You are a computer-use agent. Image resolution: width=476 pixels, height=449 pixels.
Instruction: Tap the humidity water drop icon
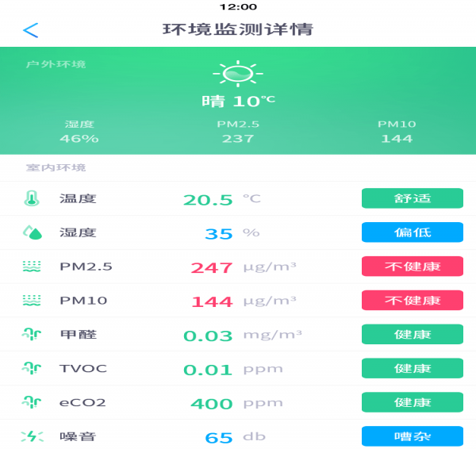32,232
